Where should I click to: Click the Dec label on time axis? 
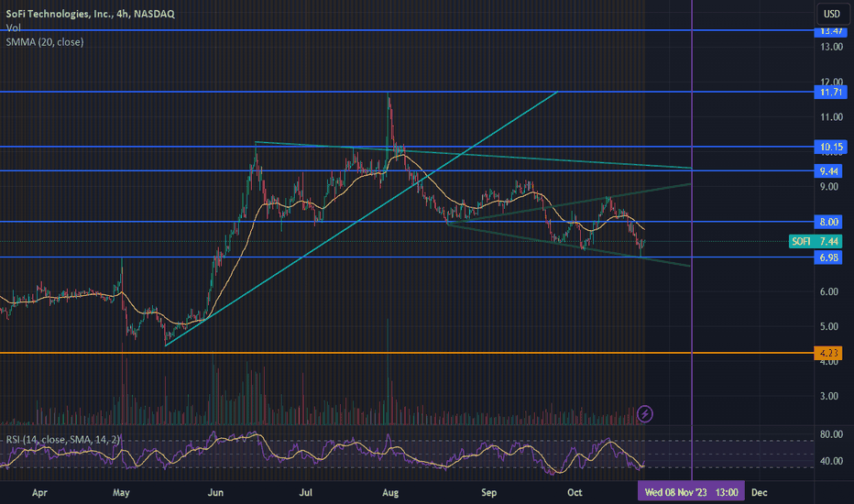[x=760, y=493]
